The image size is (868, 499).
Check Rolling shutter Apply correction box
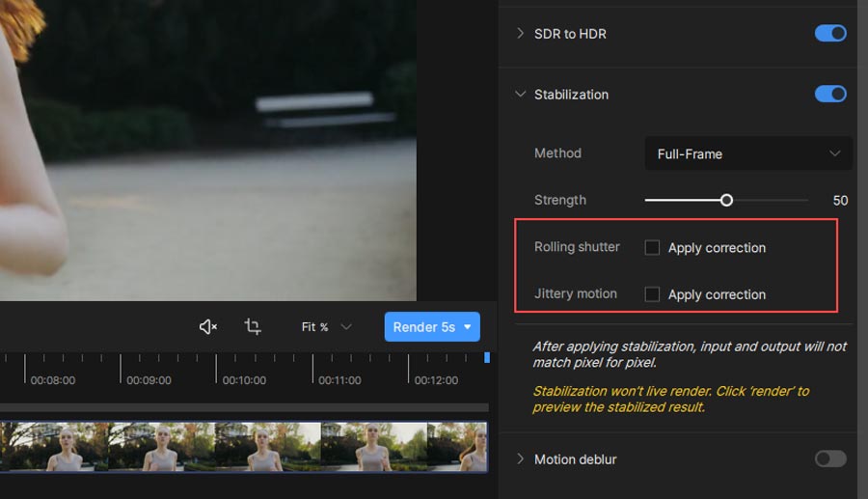652,247
